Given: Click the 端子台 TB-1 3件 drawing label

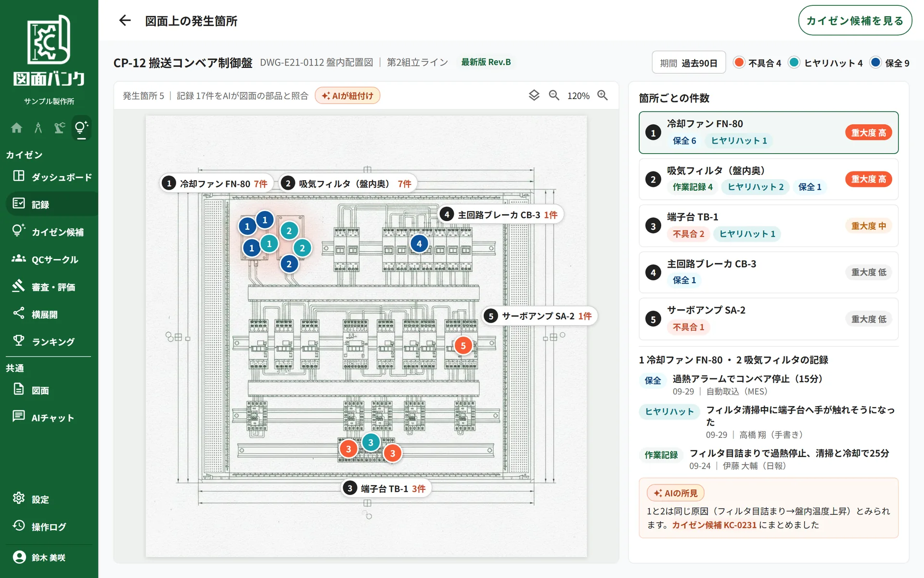Looking at the screenshot, I should 386,488.
